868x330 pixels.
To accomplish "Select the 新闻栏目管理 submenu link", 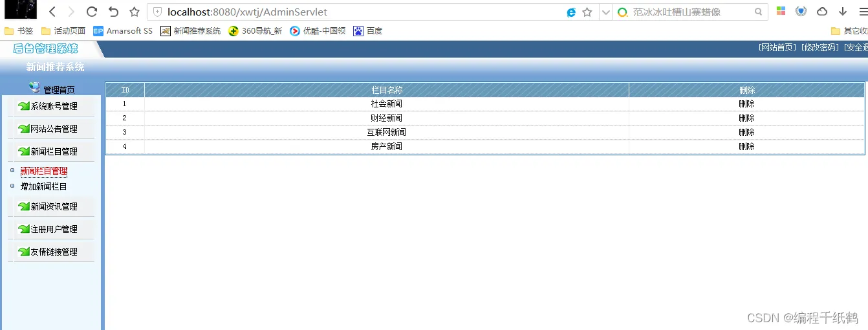I will coord(44,171).
